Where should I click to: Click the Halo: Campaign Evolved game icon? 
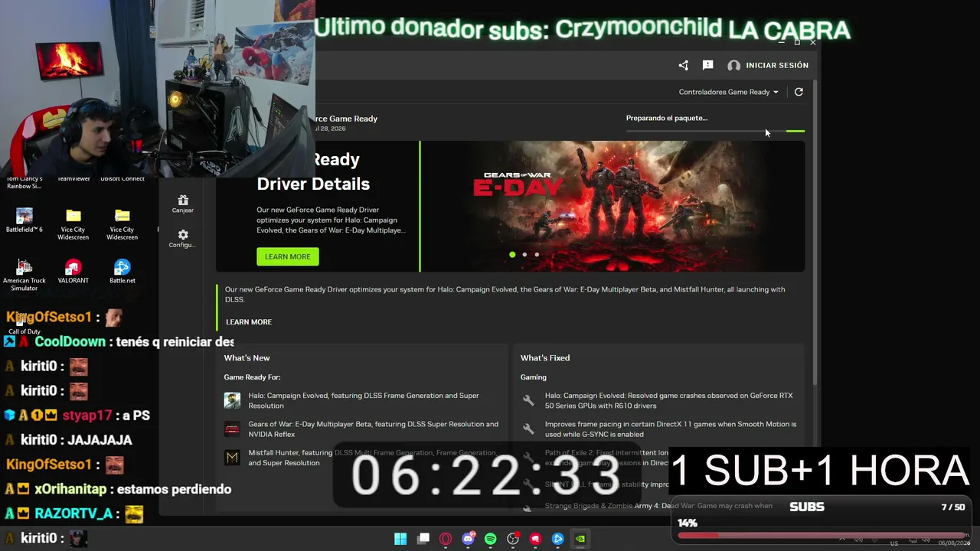pyautogui.click(x=232, y=400)
